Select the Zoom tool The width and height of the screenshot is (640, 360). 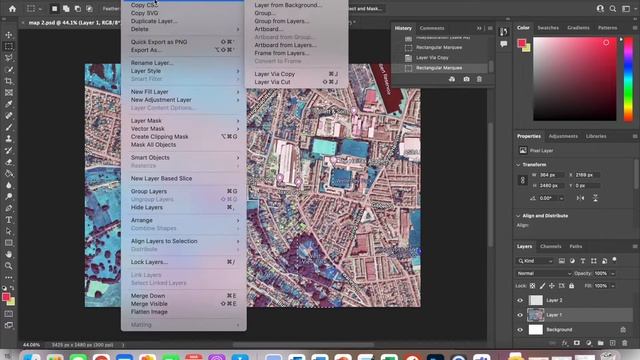[9, 266]
